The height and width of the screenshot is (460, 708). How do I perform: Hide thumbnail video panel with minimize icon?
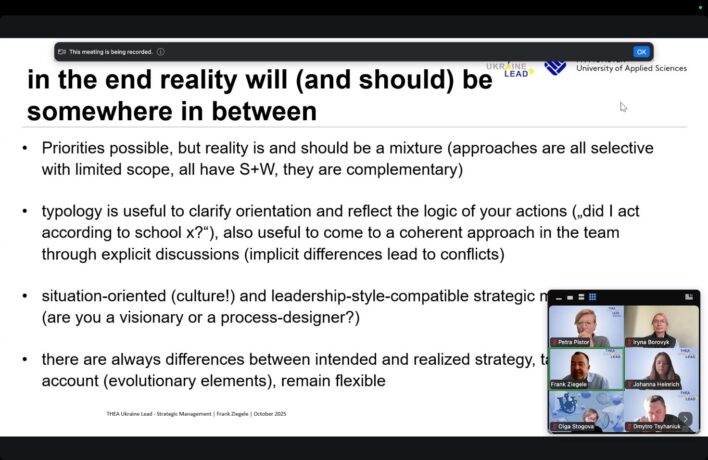click(560, 297)
